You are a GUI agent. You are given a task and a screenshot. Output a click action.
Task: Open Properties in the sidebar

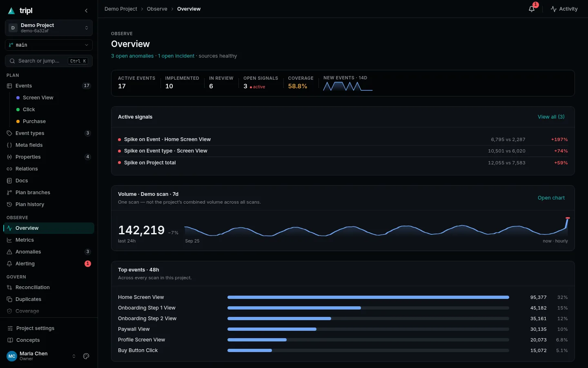[x=49, y=157]
